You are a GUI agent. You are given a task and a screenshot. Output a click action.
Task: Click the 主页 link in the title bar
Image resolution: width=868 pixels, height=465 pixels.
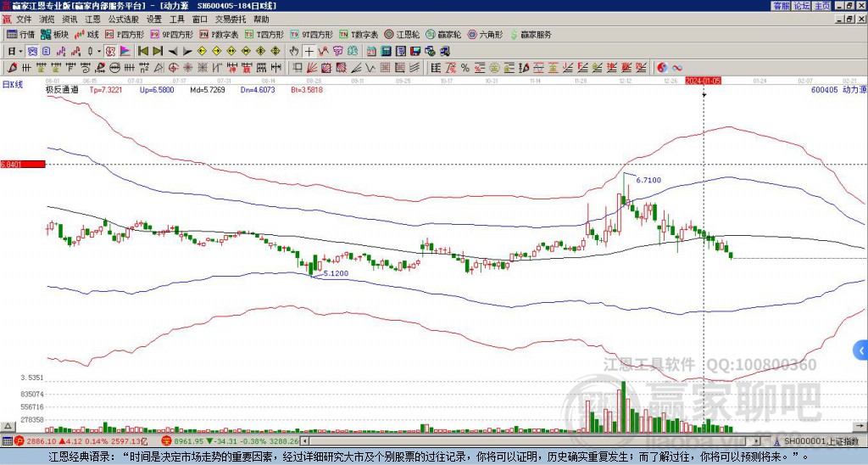click(822, 6)
